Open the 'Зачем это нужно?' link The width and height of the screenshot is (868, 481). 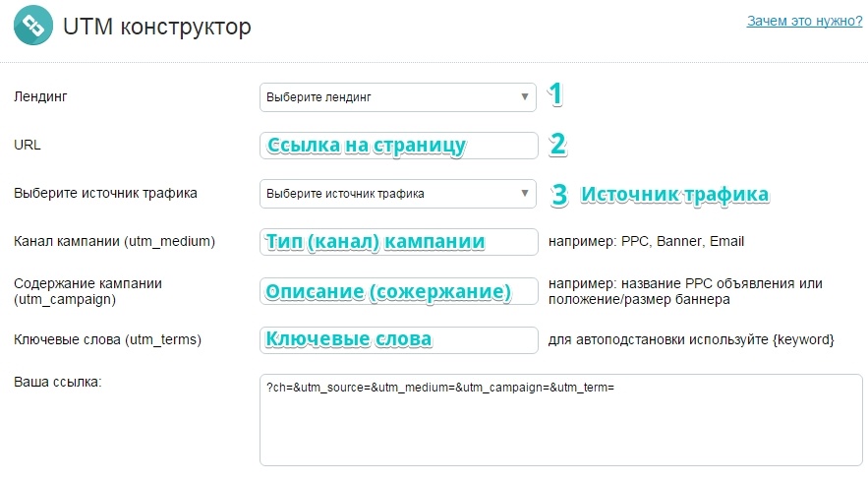point(804,21)
